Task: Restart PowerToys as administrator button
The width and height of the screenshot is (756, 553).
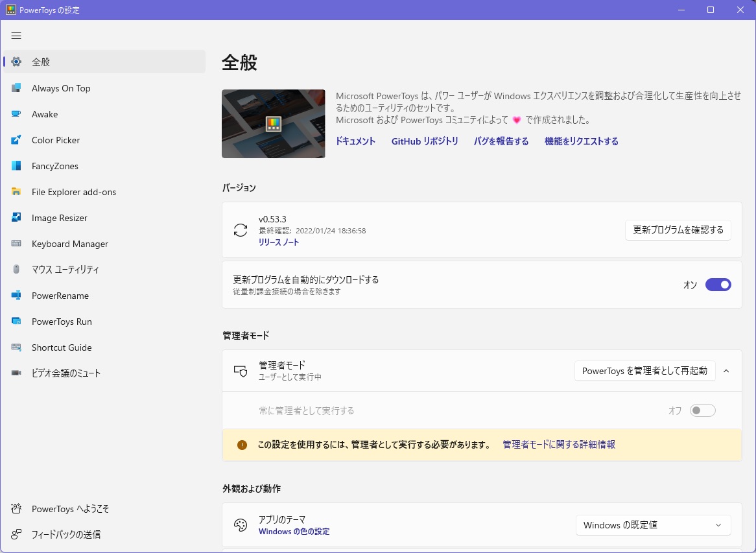Action: [x=644, y=371]
